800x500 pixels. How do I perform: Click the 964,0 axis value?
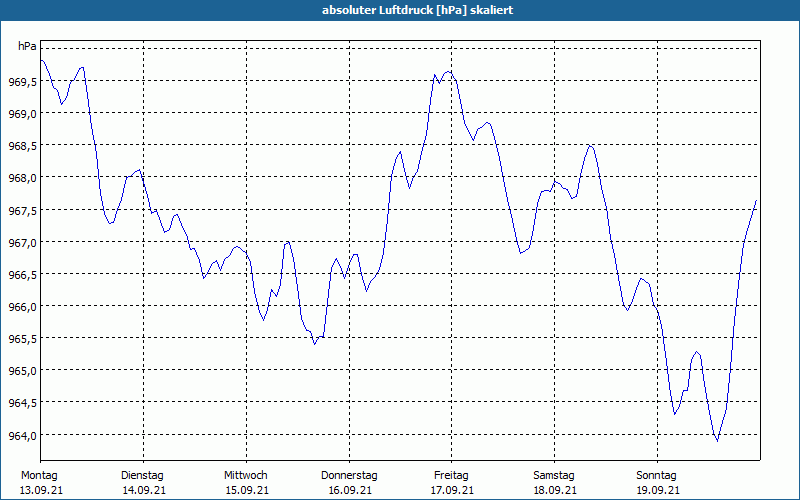click(x=23, y=435)
